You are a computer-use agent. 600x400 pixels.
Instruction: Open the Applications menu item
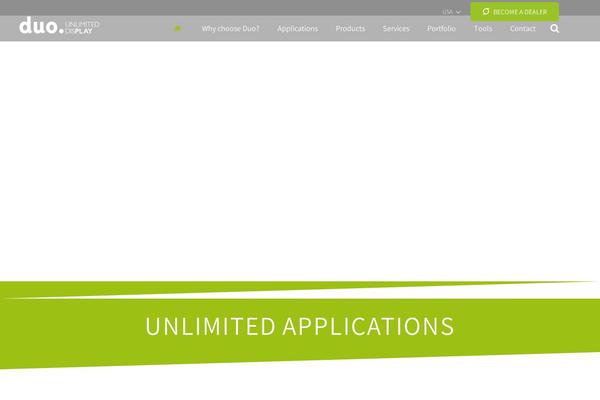298,29
